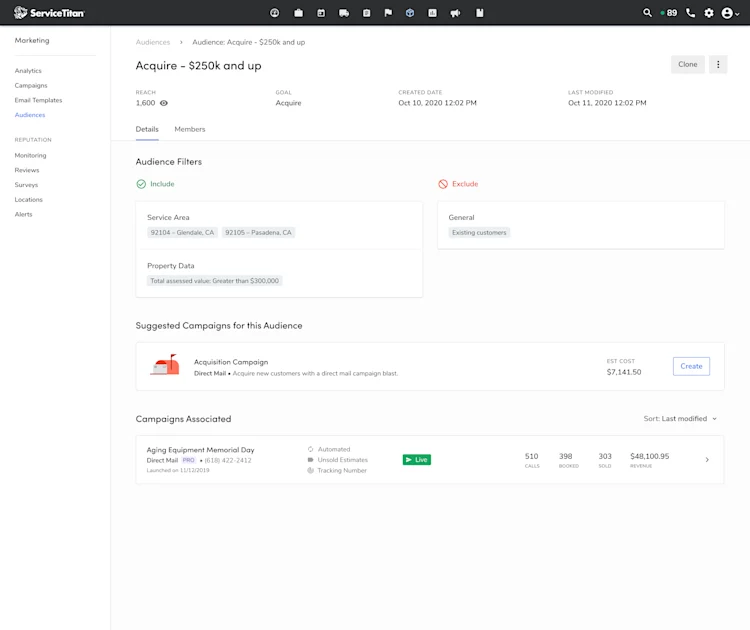Click the 510 calls value
The height and width of the screenshot is (630, 750).
pos(531,456)
